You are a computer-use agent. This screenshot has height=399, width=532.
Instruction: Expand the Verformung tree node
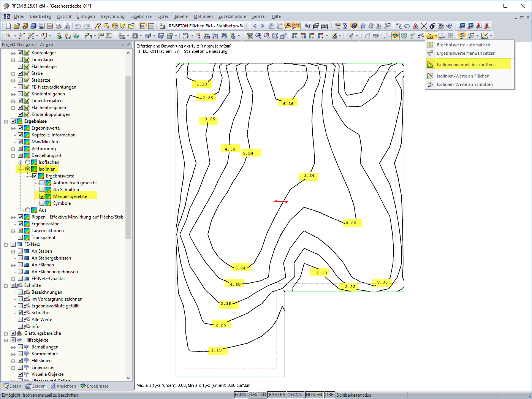click(x=13, y=149)
